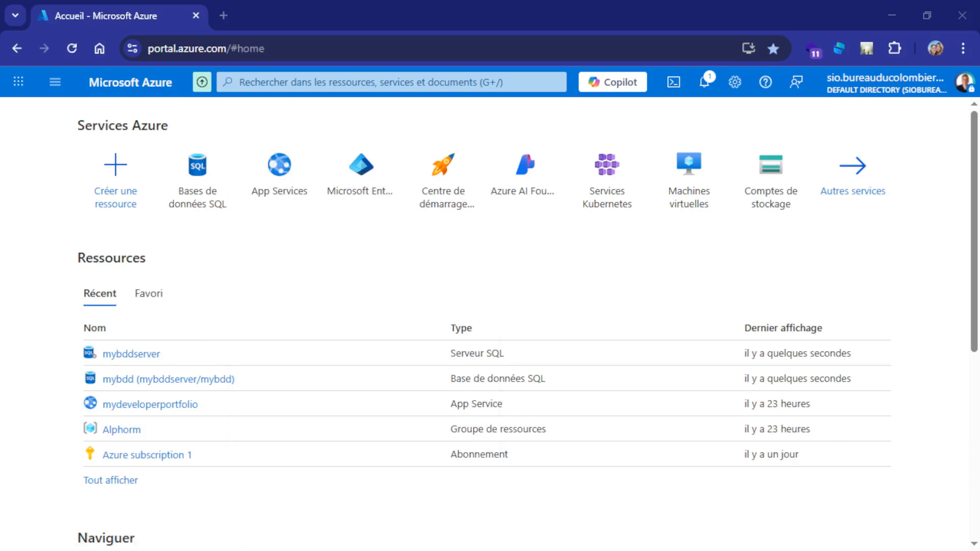Open the Azure help icon
Image resolution: width=980 pixels, height=551 pixels.
click(x=766, y=82)
